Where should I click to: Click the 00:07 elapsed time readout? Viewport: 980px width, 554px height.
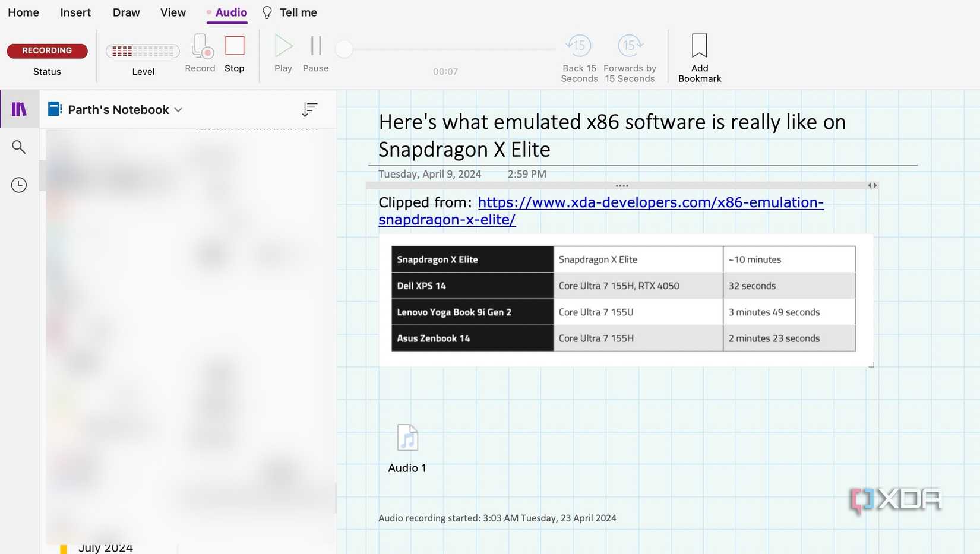pos(445,72)
